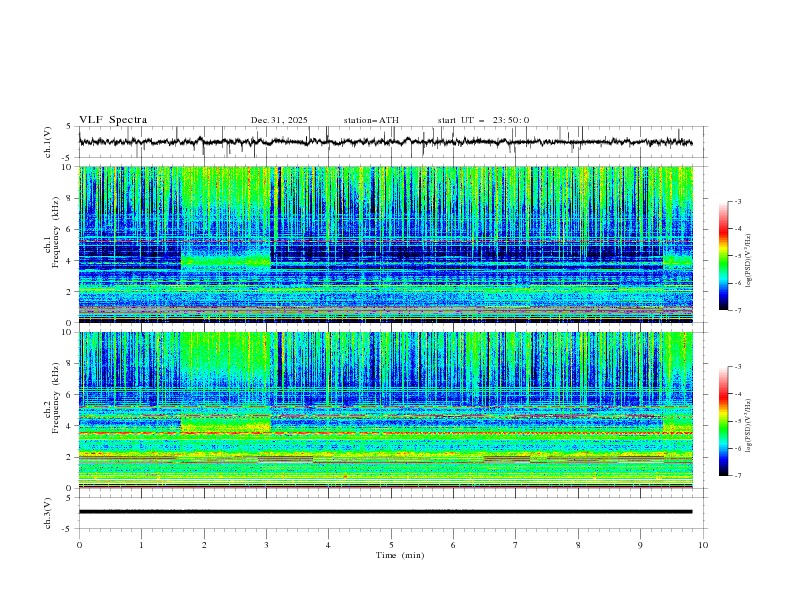Image resolution: width=792 pixels, height=612 pixels.
Task: Click the 'station=ATH' label
Action: coord(371,120)
